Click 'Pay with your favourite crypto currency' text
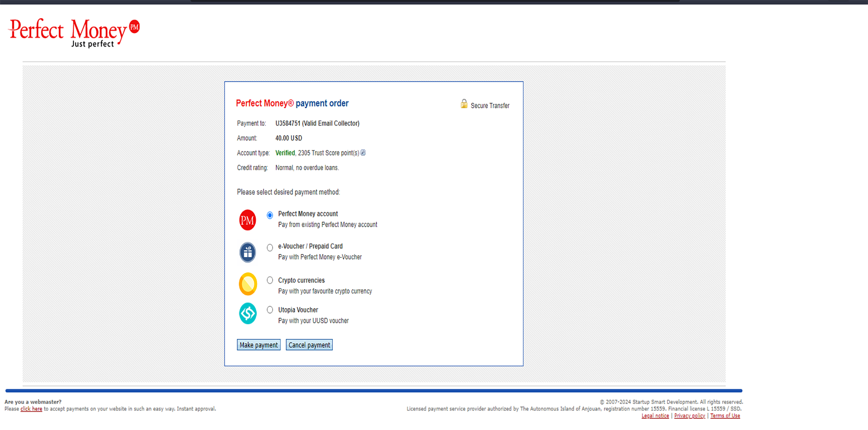 [x=325, y=291]
